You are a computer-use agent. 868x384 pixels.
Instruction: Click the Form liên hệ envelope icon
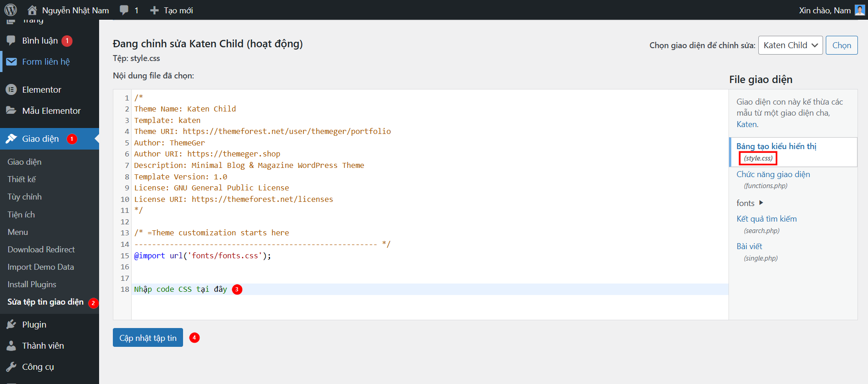pos(11,61)
